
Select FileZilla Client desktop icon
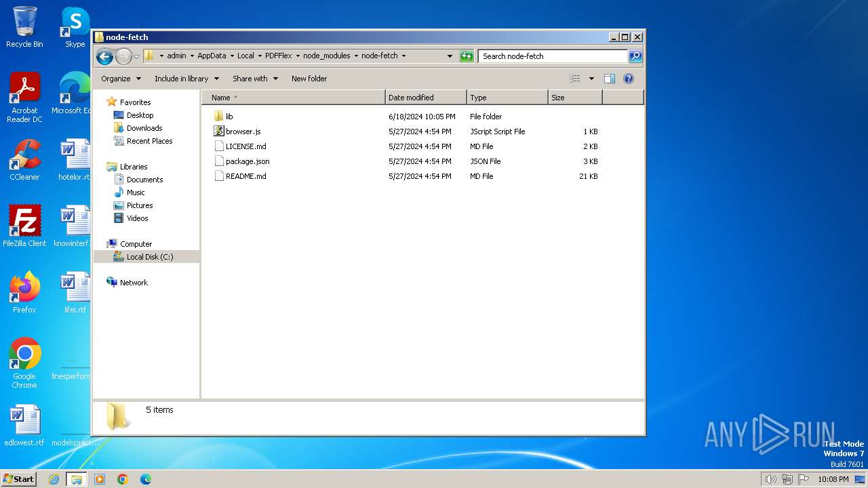[24, 226]
